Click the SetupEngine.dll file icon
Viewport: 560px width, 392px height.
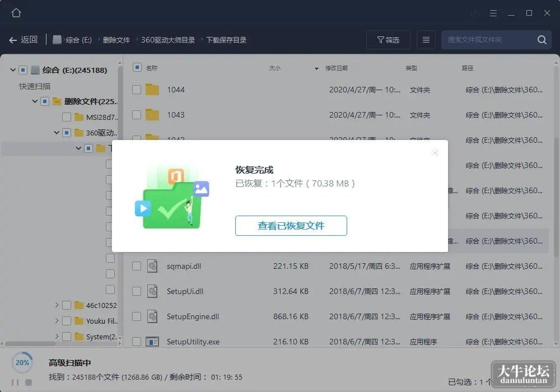pos(152,316)
